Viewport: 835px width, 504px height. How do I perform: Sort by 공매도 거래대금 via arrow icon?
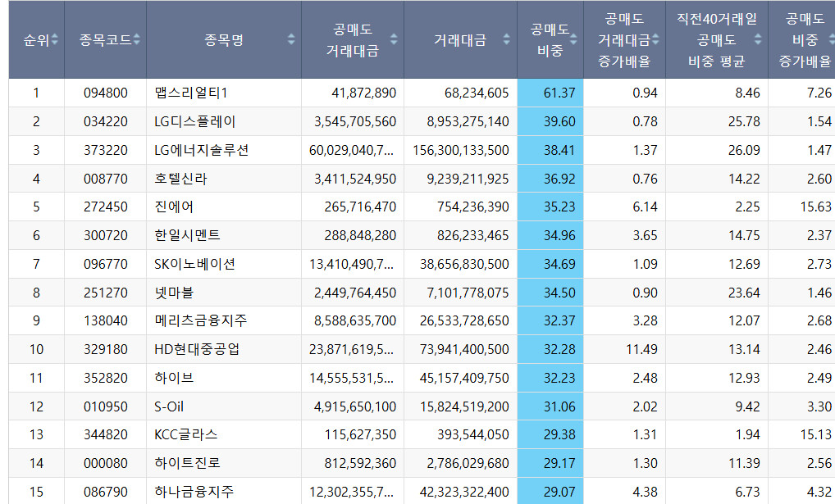(394, 39)
